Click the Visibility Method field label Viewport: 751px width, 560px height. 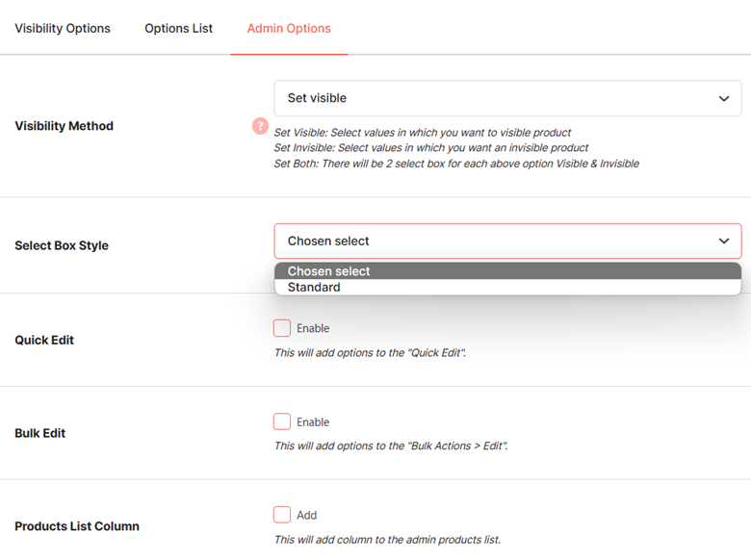point(65,126)
